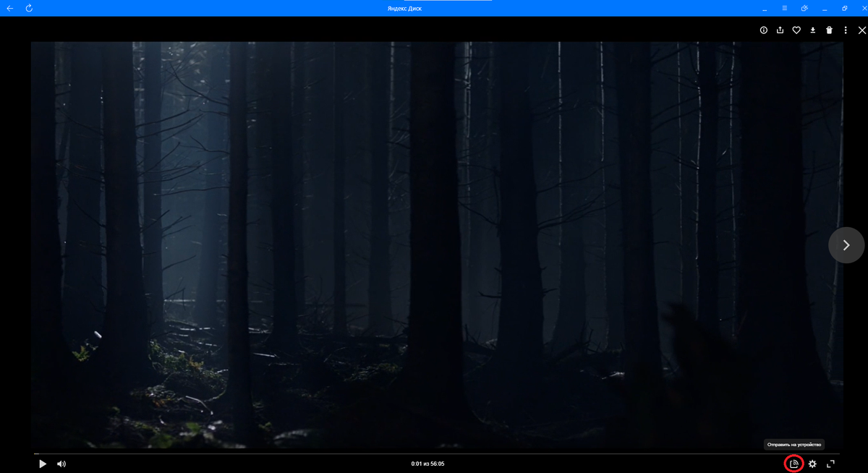The image size is (868, 473).
Task: Open the three-dot more options menu
Action: pos(846,30)
